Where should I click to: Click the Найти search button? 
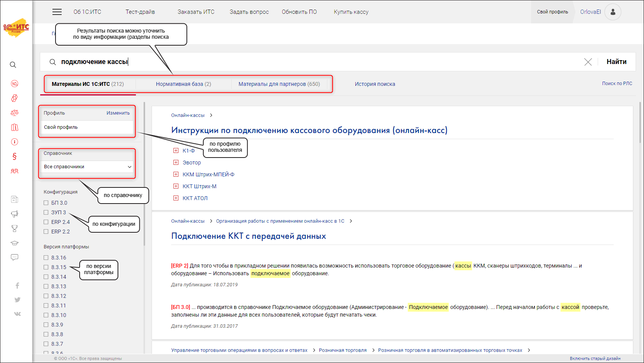click(x=616, y=62)
